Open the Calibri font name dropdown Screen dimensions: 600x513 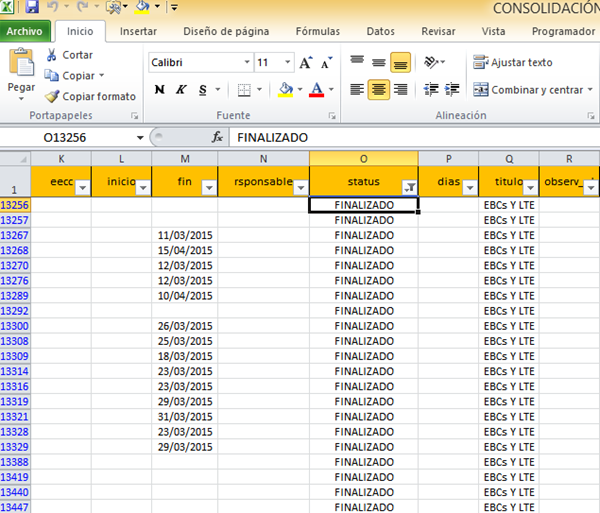point(246,63)
